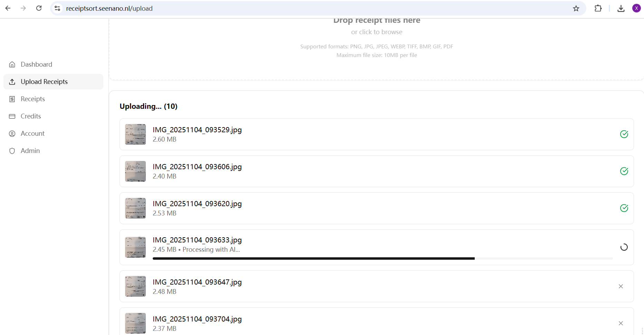The width and height of the screenshot is (644, 335).
Task: Switch to the Credits section
Action: (x=30, y=116)
